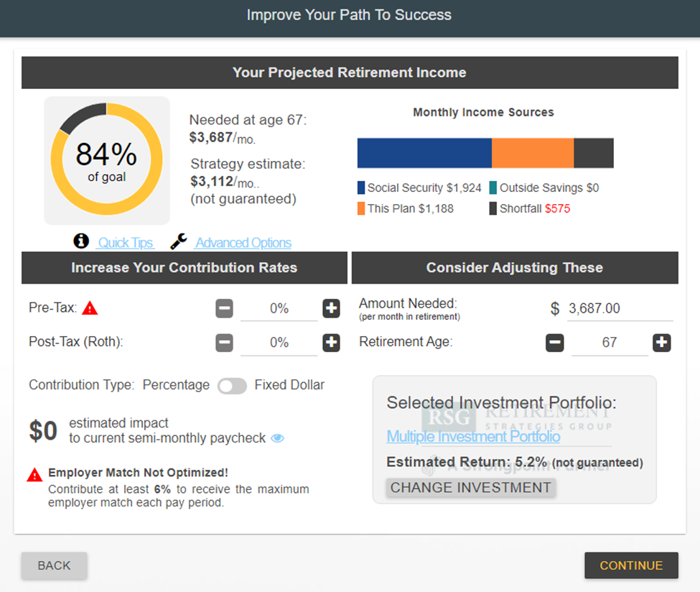Open the Multiple Investment Portfolio link
Screen dimensions: 700x592
473,436
